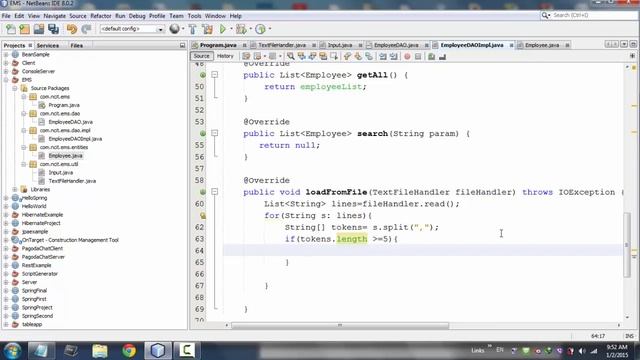This screenshot has width=640, height=360.
Task: Click the Toggle Rectangular Selection icon
Action: coord(334,56)
